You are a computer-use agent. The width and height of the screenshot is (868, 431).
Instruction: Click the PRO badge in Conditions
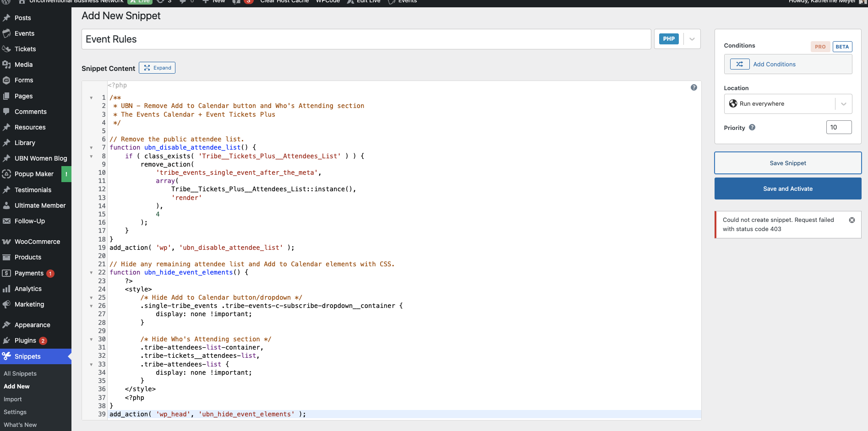tap(820, 47)
